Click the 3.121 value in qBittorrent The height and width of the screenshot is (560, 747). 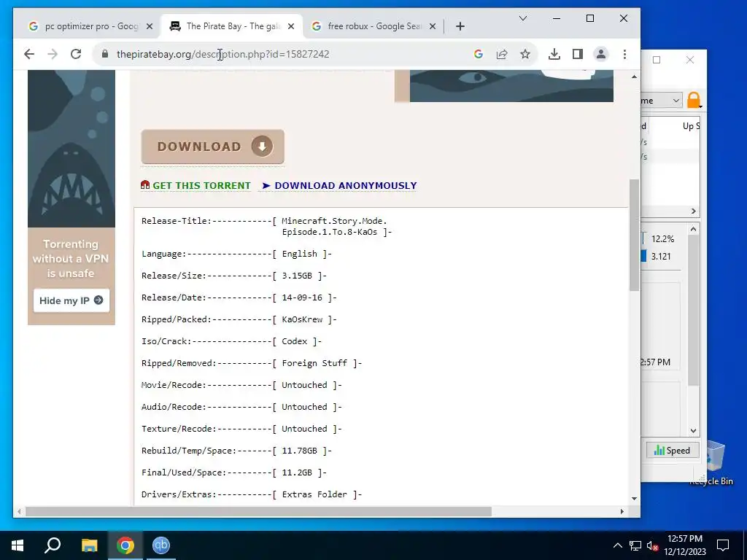[x=661, y=256]
